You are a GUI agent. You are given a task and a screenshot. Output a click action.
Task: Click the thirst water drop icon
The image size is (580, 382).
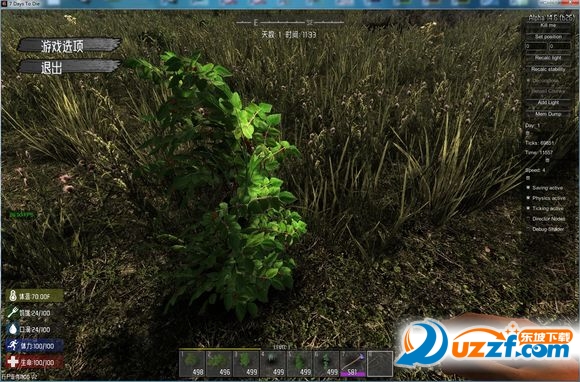(x=13, y=329)
